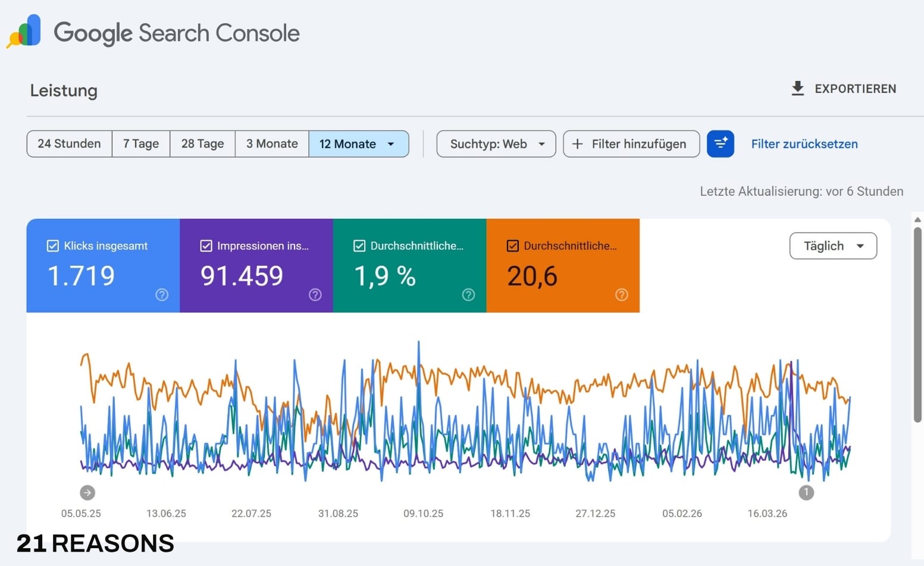Open the Täglich interval dropdown
924x566 pixels.
[x=833, y=246]
